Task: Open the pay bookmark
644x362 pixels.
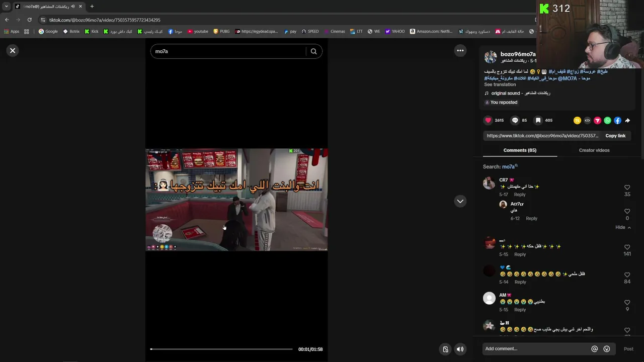Action: (x=290, y=31)
